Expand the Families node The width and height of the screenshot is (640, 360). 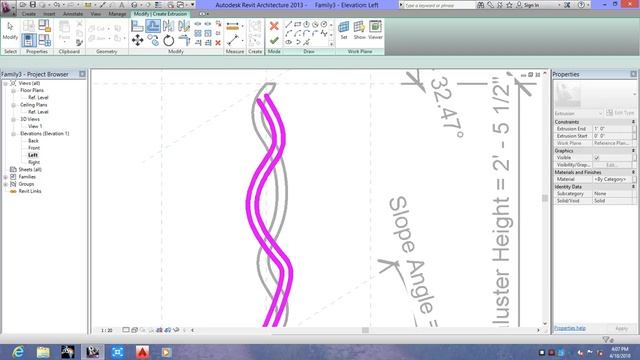pos(6,177)
